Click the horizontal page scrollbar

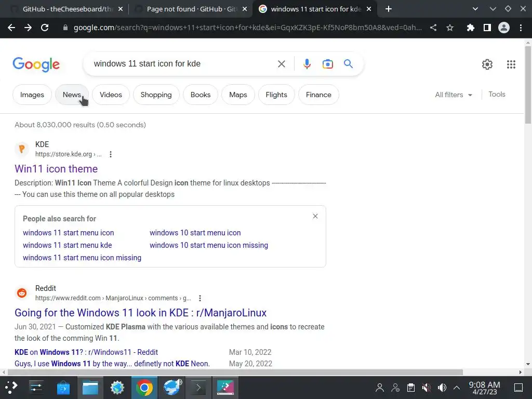(x=235, y=372)
